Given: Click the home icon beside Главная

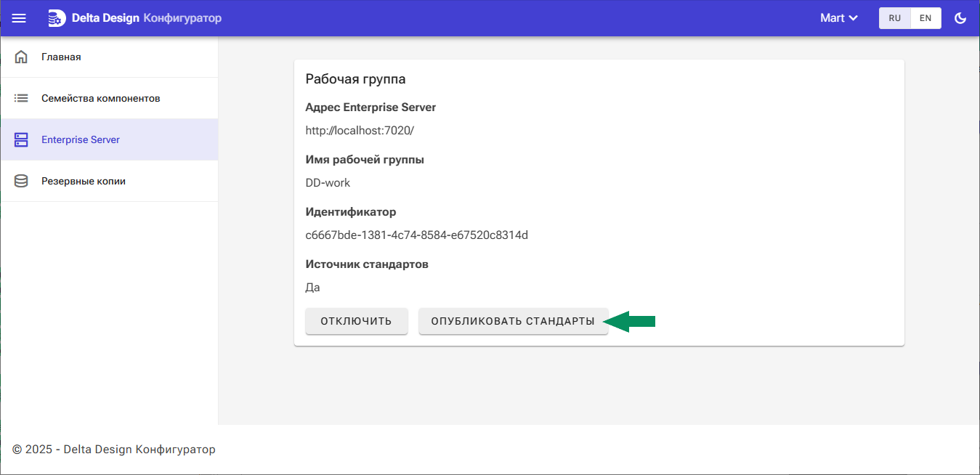Looking at the screenshot, I should (x=21, y=57).
